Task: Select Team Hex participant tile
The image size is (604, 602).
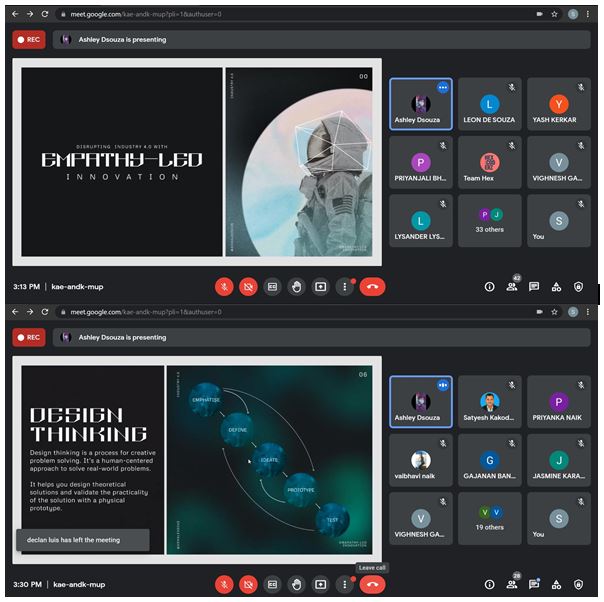Action: [x=490, y=162]
